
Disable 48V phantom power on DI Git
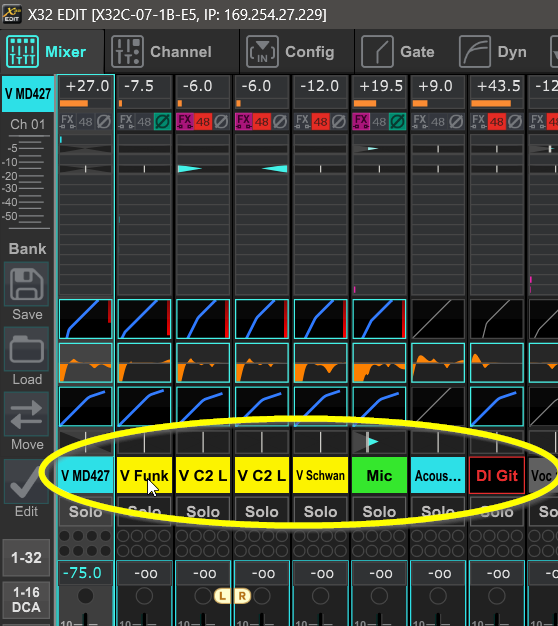[496, 121]
